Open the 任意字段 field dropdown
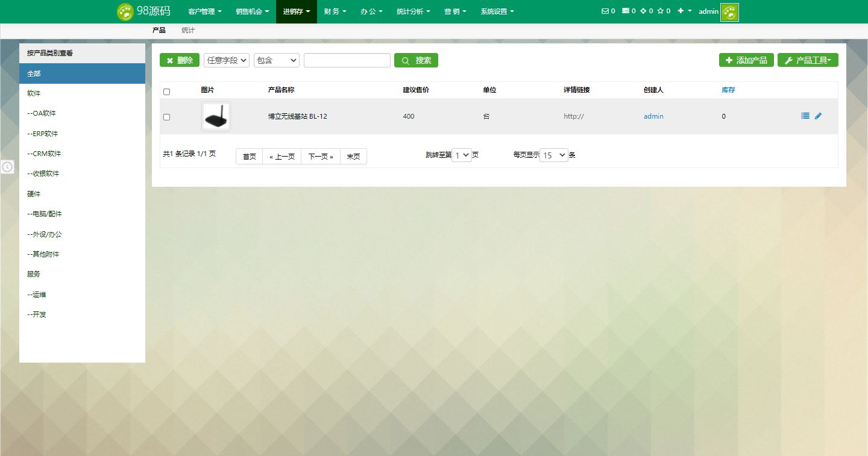This screenshot has width=868, height=456. tap(226, 60)
